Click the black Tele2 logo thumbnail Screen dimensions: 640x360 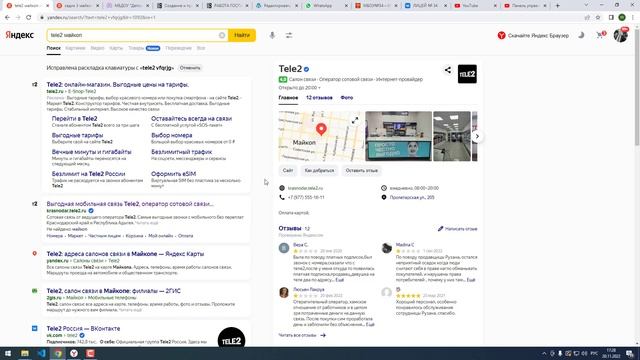pos(467,74)
